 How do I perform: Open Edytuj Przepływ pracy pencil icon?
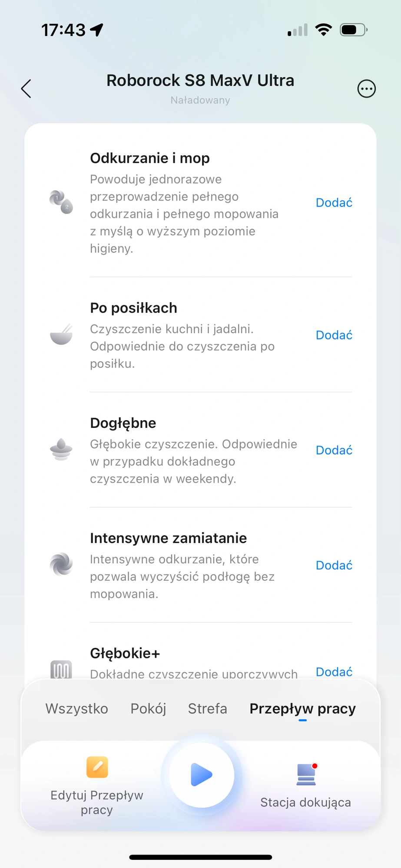[x=97, y=767]
